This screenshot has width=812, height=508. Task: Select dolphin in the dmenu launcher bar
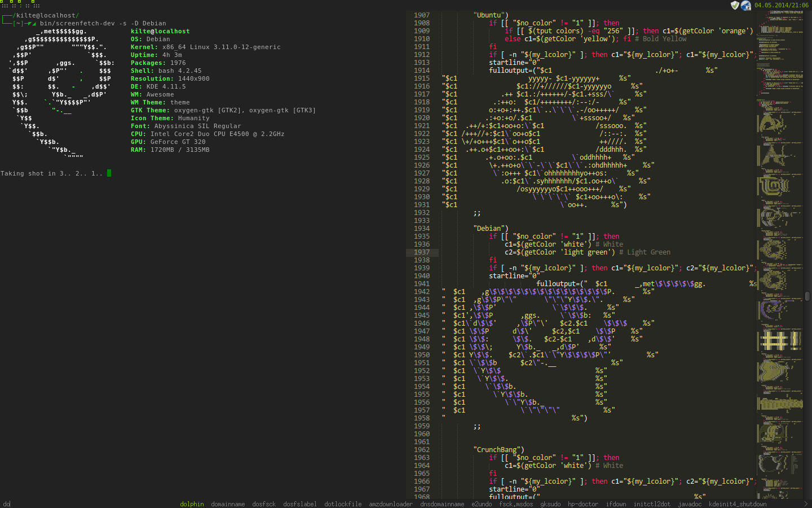192,504
